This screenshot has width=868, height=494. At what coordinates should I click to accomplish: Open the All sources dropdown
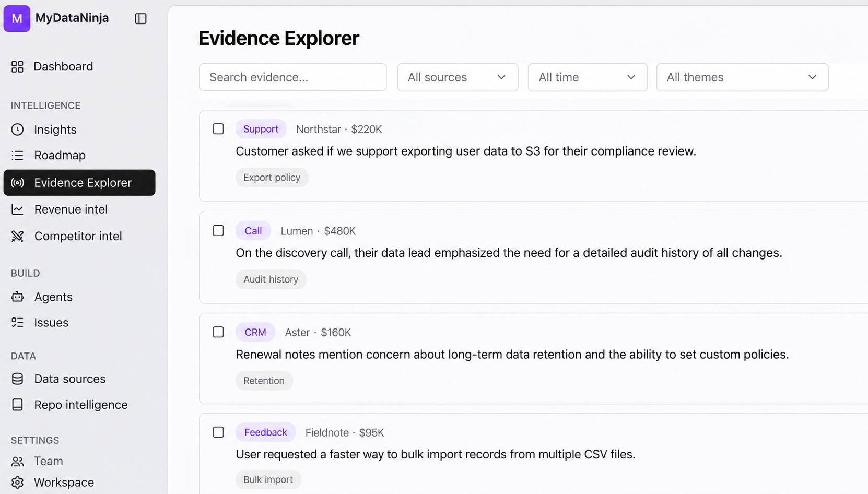pyautogui.click(x=458, y=77)
